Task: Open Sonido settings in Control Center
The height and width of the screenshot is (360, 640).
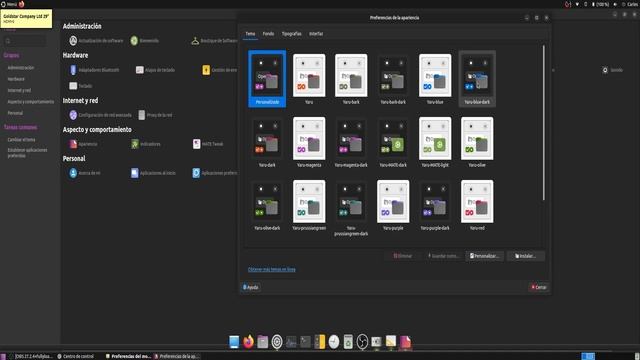Action: point(613,70)
